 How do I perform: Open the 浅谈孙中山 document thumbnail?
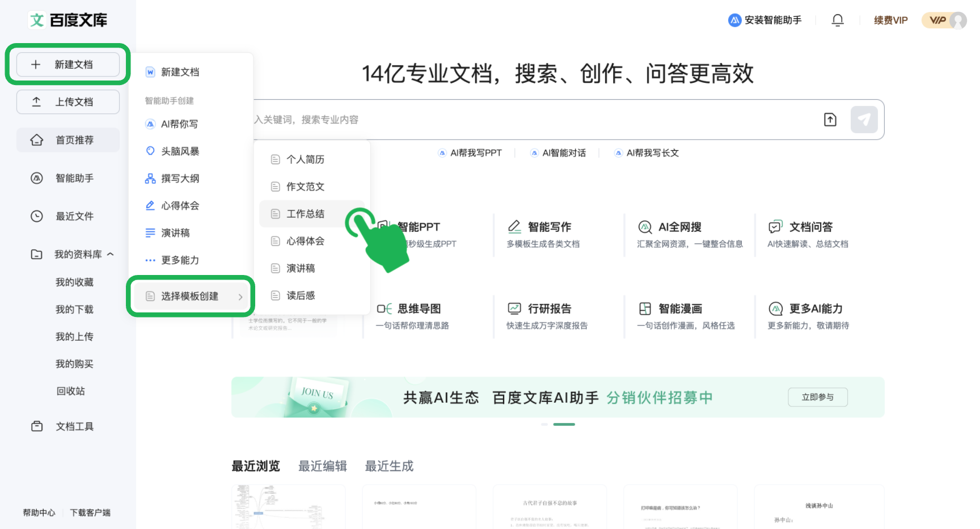[x=819, y=507]
